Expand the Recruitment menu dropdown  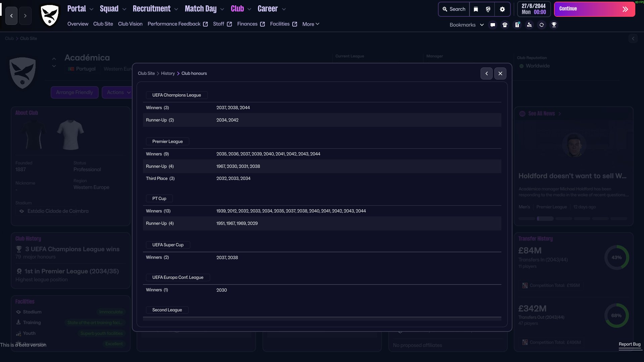pyautogui.click(x=176, y=9)
